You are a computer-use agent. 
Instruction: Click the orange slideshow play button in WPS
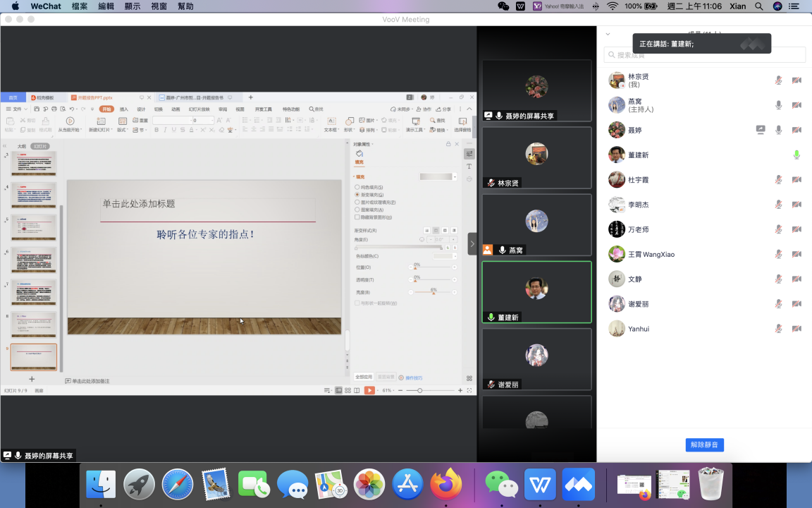[x=369, y=390]
